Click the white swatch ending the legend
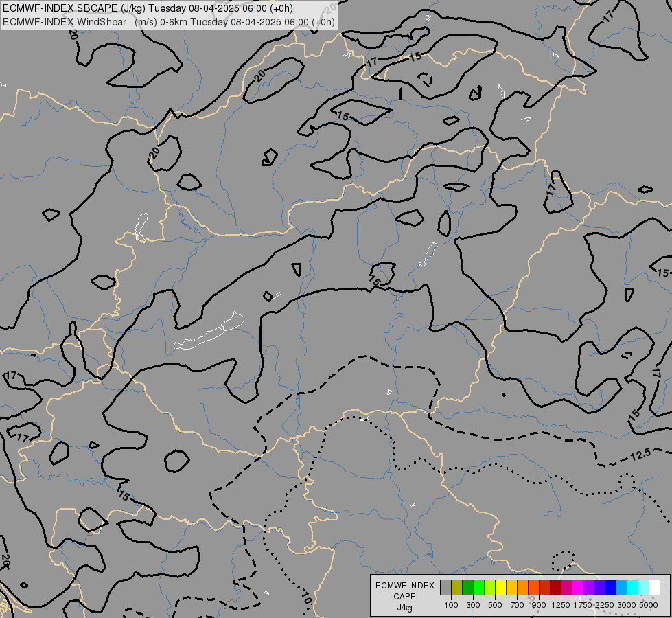 tap(654, 588)
